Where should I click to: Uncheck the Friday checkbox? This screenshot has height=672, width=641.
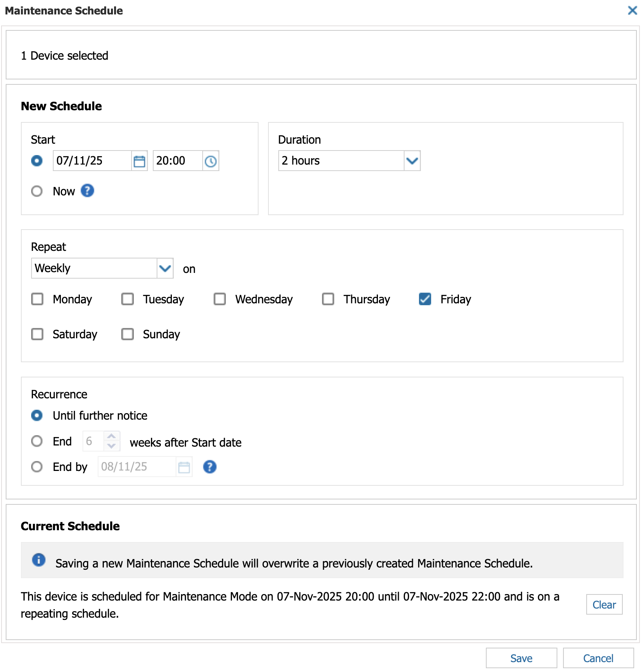[425, 299]
